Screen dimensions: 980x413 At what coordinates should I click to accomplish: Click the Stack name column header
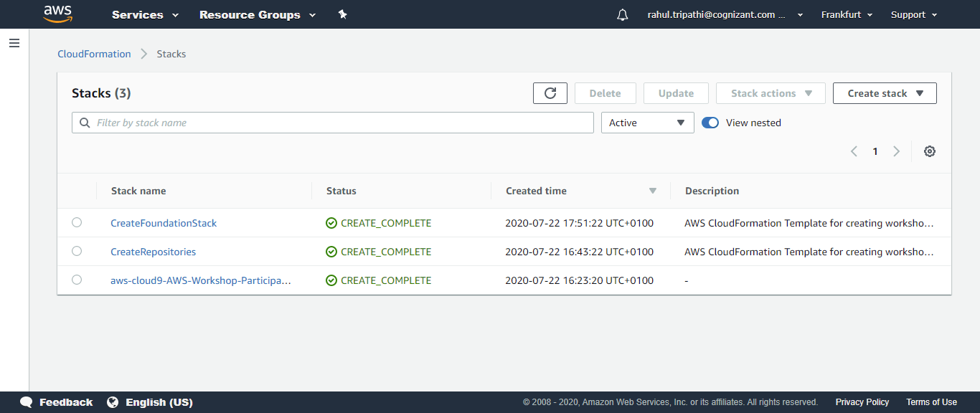[138, 191]
